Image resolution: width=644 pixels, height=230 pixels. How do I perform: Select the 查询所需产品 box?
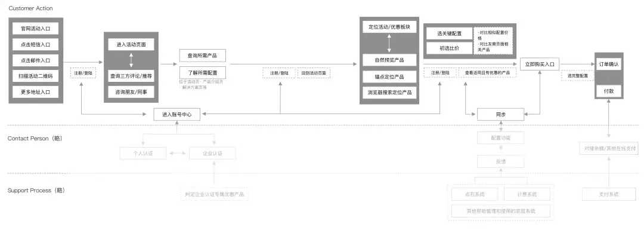(203, 56)
